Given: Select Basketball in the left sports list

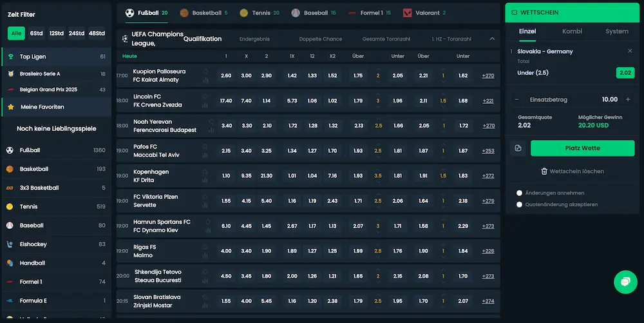Looking at the screenshot, I should pyautogui.click(x=56, y=169).
